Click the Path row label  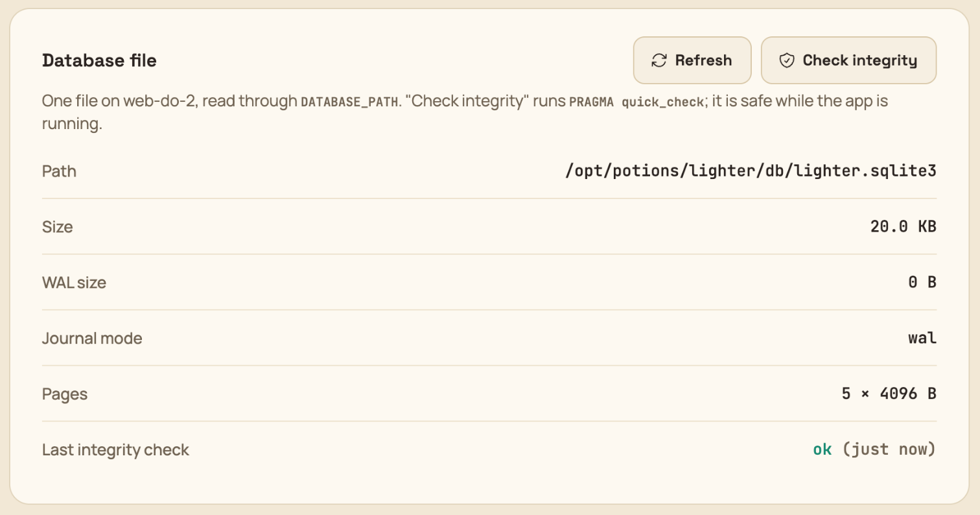tap(59, 171)
